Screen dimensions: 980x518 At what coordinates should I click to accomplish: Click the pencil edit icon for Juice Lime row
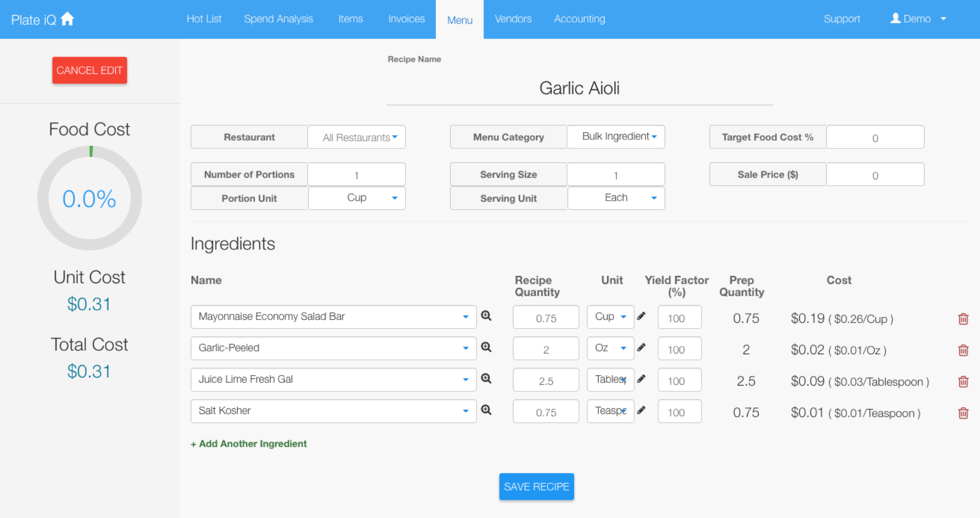[641, 379]
